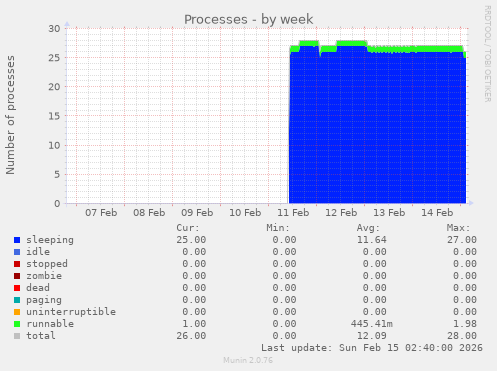
Task: Select the 'zombie' legend label
Action: tap(44, 276)
